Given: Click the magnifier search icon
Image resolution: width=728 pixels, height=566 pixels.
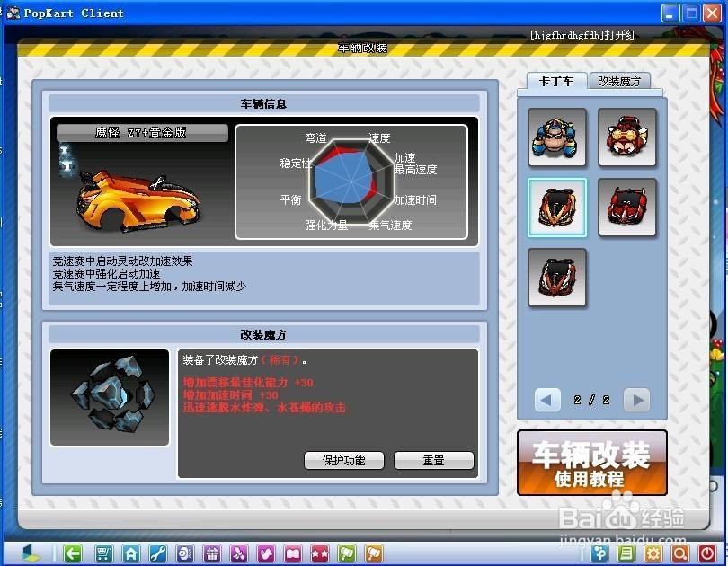Looking at the screenshot, I should [680, 553].
